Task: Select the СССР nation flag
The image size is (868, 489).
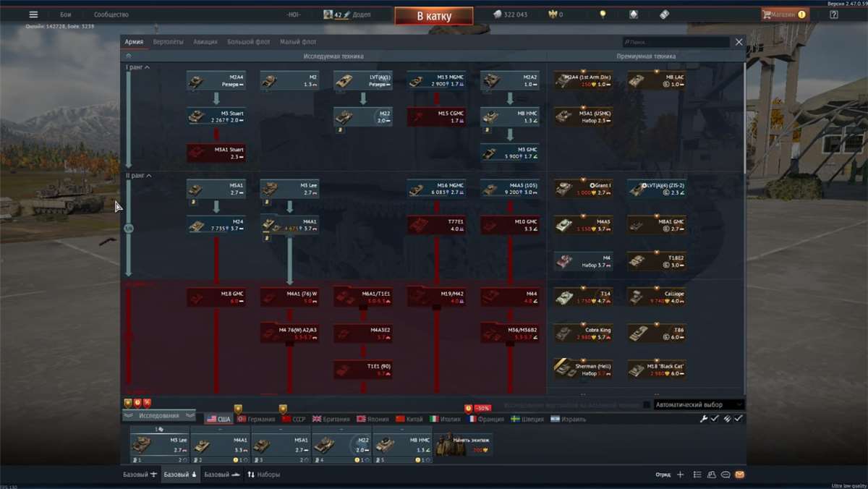Action: point(294,419)
